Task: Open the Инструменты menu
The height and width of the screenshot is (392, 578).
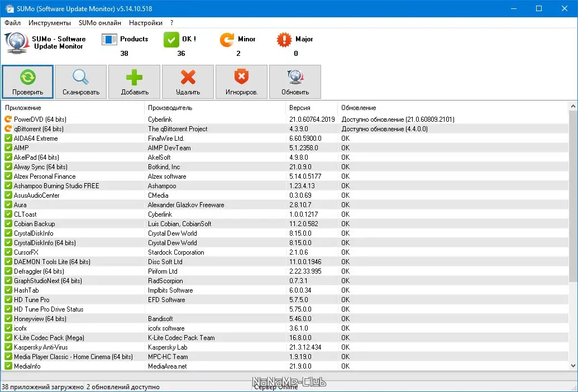Action: coord(49,23)
